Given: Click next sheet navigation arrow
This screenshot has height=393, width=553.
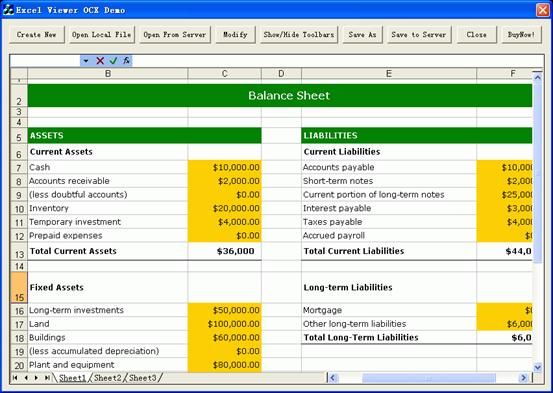Looking at the screenshot, I should click(36, 378).
